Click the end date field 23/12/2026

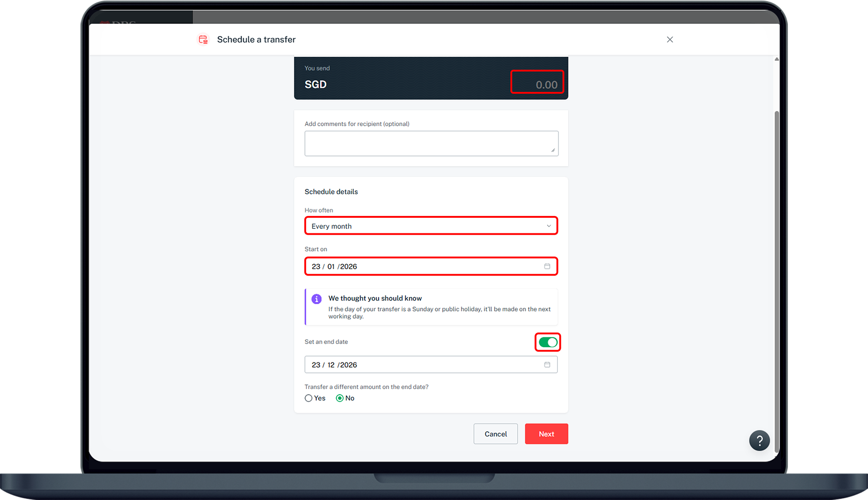point(431,364)
